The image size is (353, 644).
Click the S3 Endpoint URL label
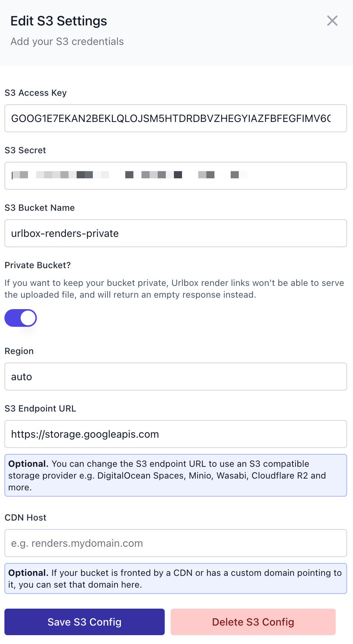41,409
